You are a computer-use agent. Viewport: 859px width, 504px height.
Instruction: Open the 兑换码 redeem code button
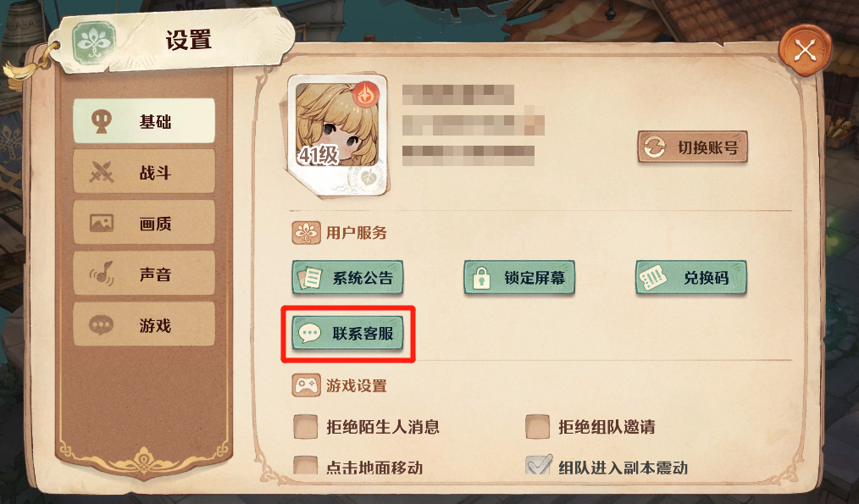click(691, 278)
